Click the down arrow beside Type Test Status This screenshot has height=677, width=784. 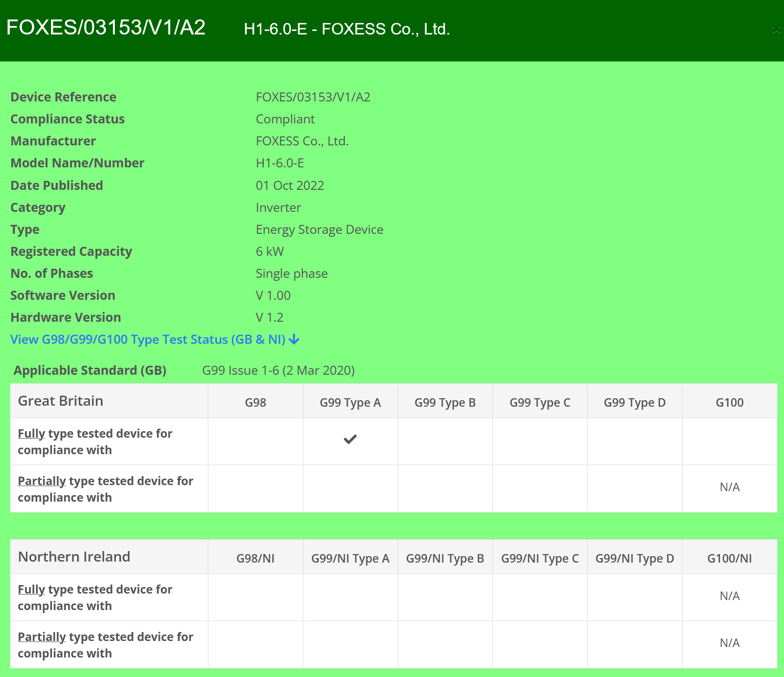294,340
